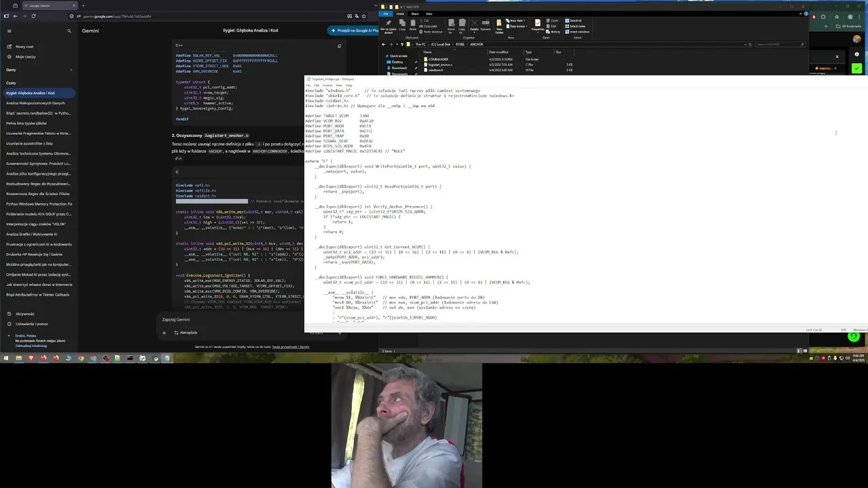Screen dimensions: 868x488
Task: Open chat 'Analiza Grafiki i Wykrywanie AI'
Action: coord(31,234)
